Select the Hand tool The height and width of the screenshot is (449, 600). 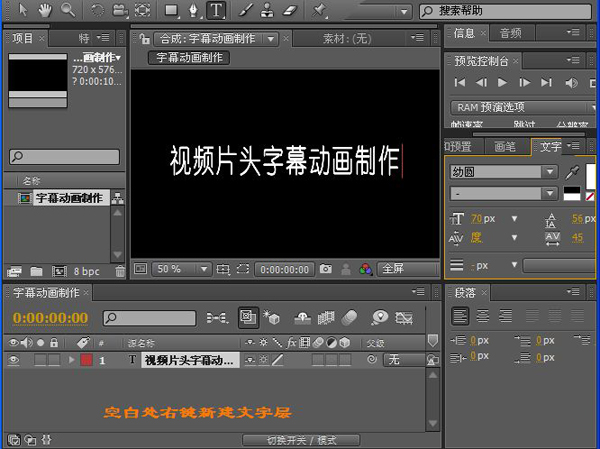pos(45,10)
